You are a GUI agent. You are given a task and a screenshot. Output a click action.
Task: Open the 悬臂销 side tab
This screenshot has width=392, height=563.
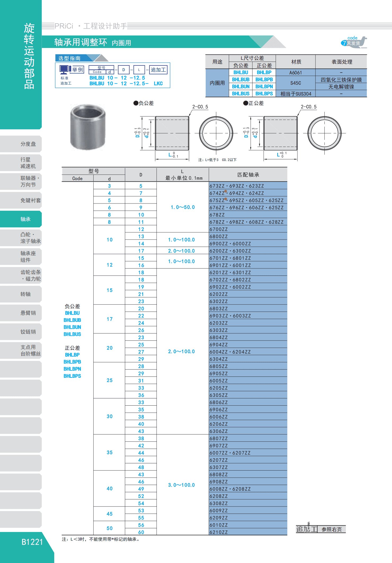(x=21, y=313)
